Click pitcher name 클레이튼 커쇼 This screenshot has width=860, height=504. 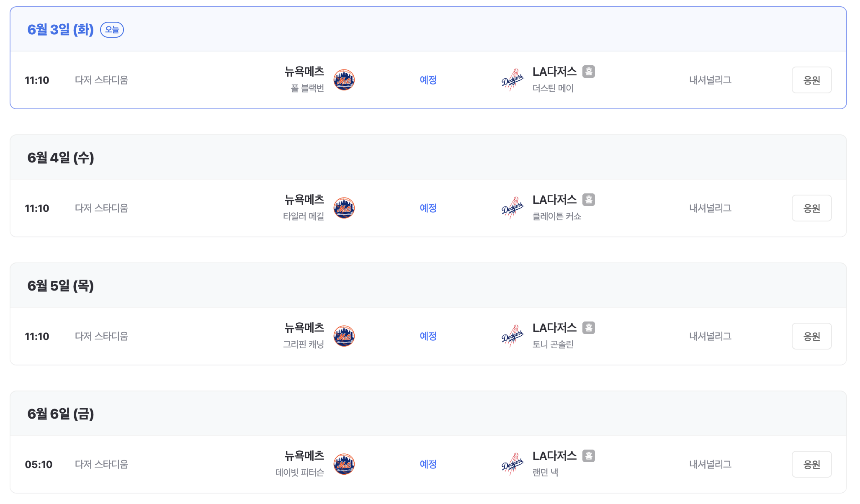pyautogui.click(x=557, y=216)
